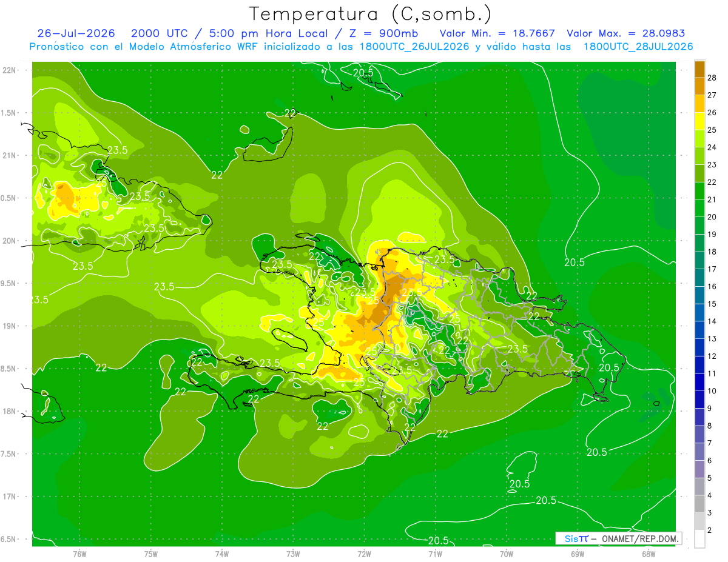Click the "SisTT – ONAMET/REP.DOM." credit box
The image size is (728, 562).
(618, 538)
